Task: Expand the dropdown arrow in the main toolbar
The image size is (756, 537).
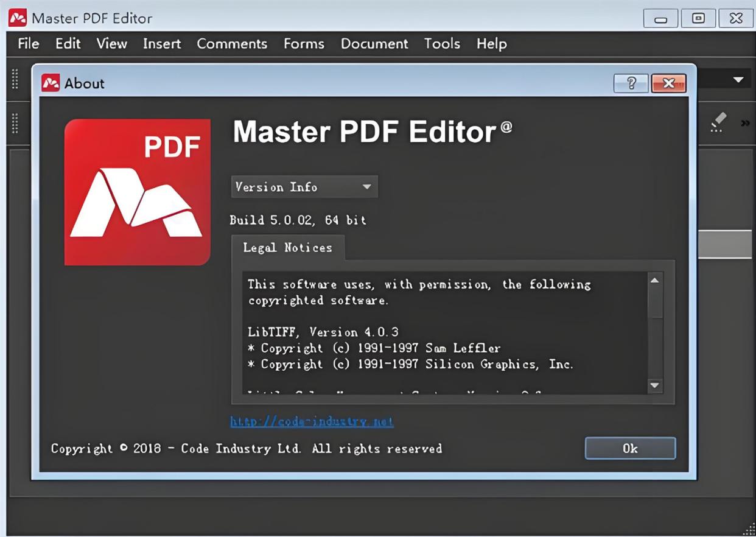Action: click(x=738, y=80)
